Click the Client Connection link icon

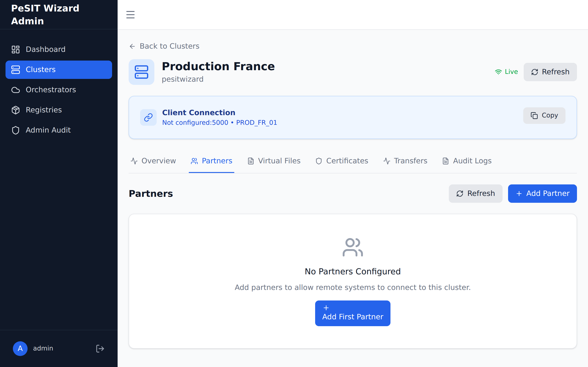(148, 117)
